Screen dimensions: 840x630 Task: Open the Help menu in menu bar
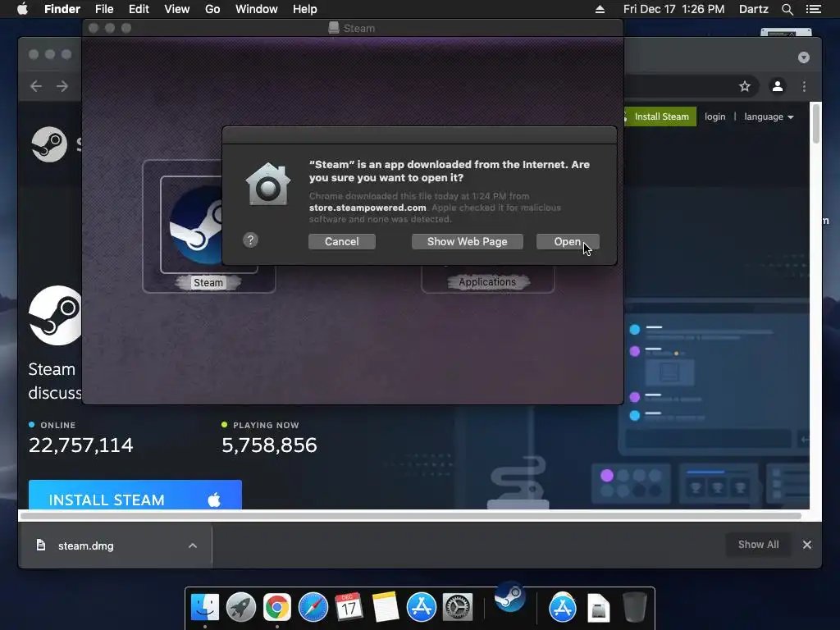coord(305,9)
